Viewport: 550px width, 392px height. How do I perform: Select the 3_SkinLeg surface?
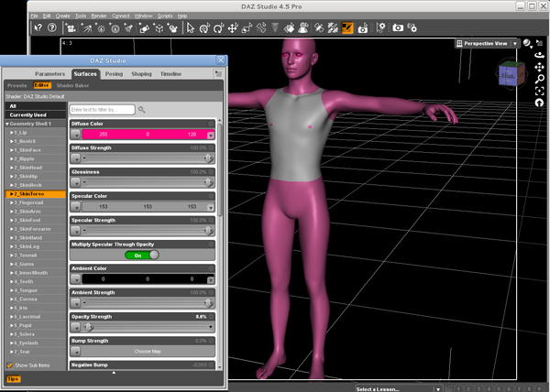tap(36, 246)
